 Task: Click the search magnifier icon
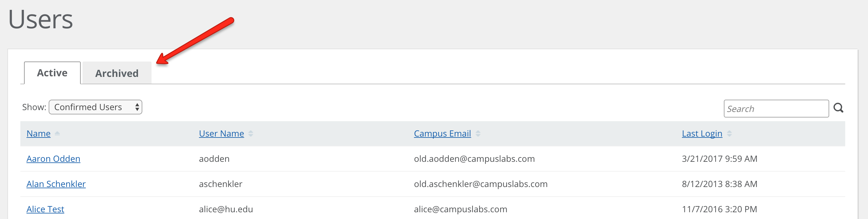(x=838, y=108)
